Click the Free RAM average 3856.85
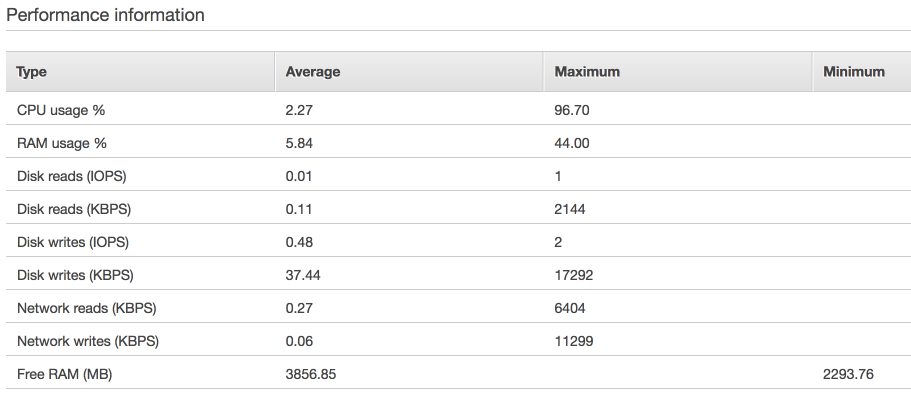This screenshot has width=911, height=402. tap(311, 375)
